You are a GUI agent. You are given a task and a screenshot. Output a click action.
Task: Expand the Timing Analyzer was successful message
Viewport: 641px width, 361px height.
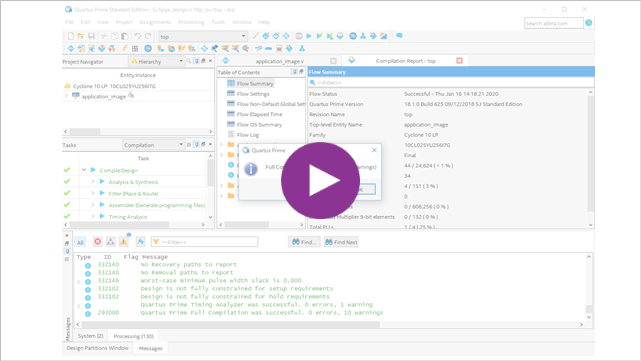(78, 306)
